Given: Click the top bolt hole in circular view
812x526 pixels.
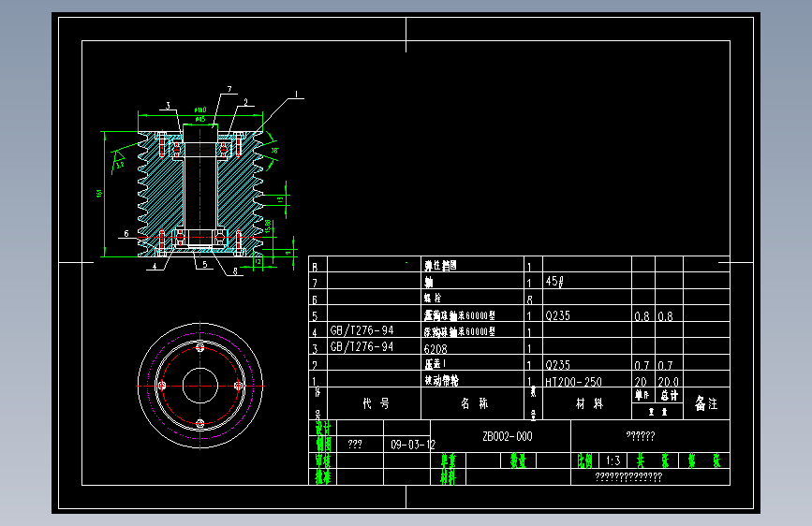Looking at the screenshot, I should pyautogui.click(x=200, y=347).
